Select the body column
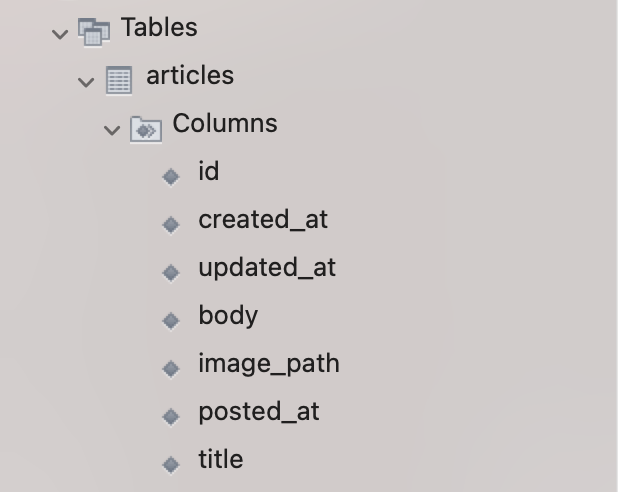 pyautogui.click(x=228, y=316)
